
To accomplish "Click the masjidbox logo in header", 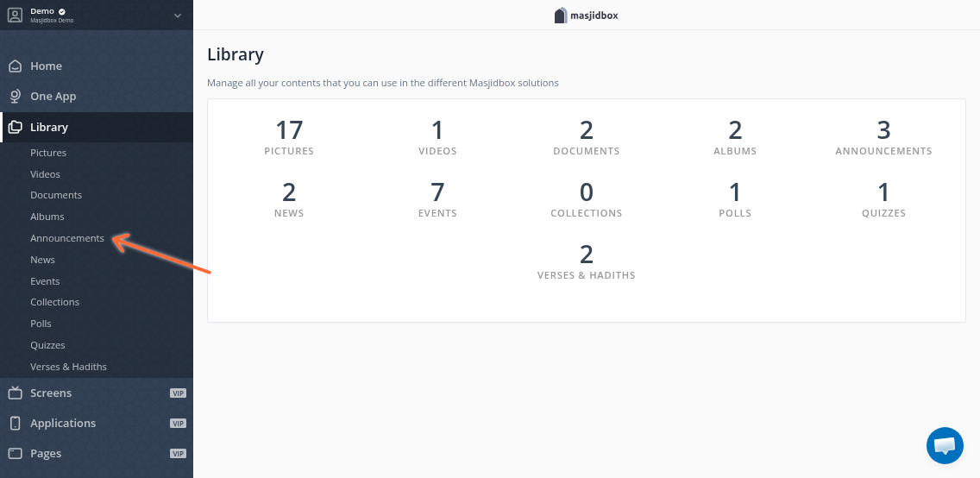I will pyautogui.click(x=587, y=15).
